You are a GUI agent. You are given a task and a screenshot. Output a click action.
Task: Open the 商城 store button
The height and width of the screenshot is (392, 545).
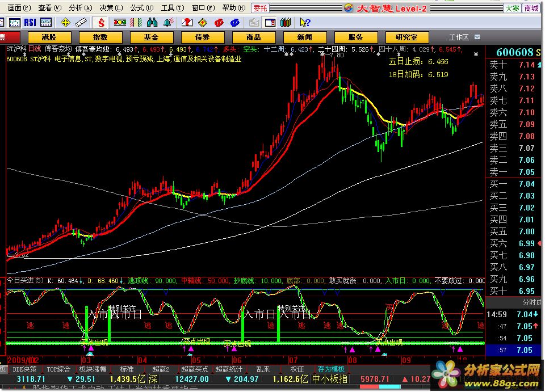tap(531, 8)
